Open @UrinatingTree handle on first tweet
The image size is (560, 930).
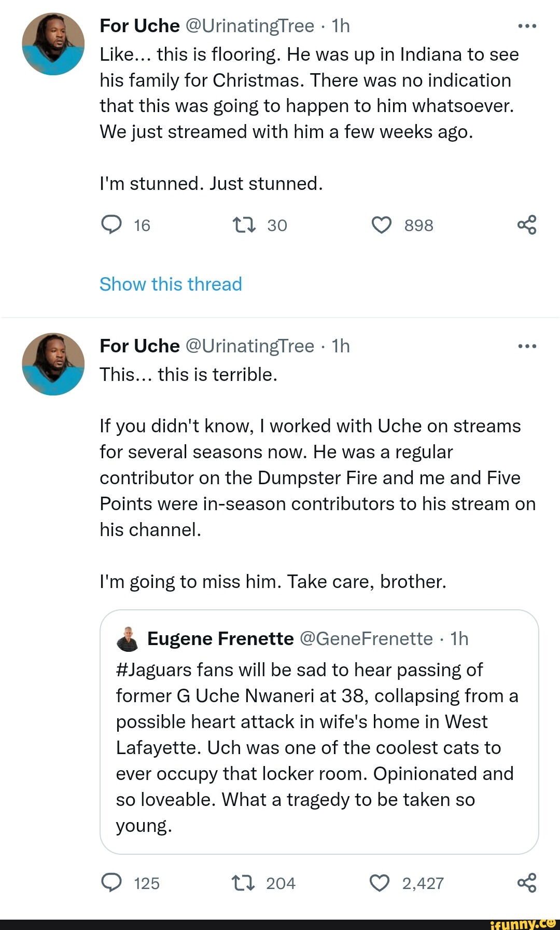[249, 26]
